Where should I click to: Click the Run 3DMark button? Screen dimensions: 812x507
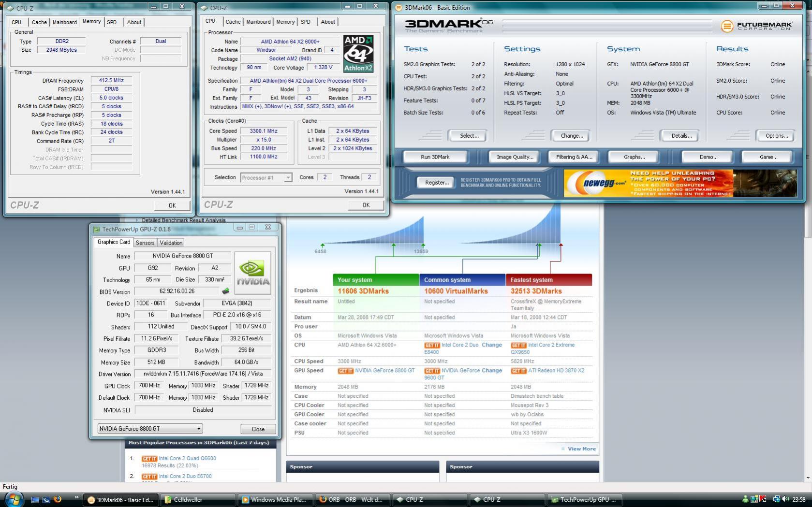click(x=435, y=157)
